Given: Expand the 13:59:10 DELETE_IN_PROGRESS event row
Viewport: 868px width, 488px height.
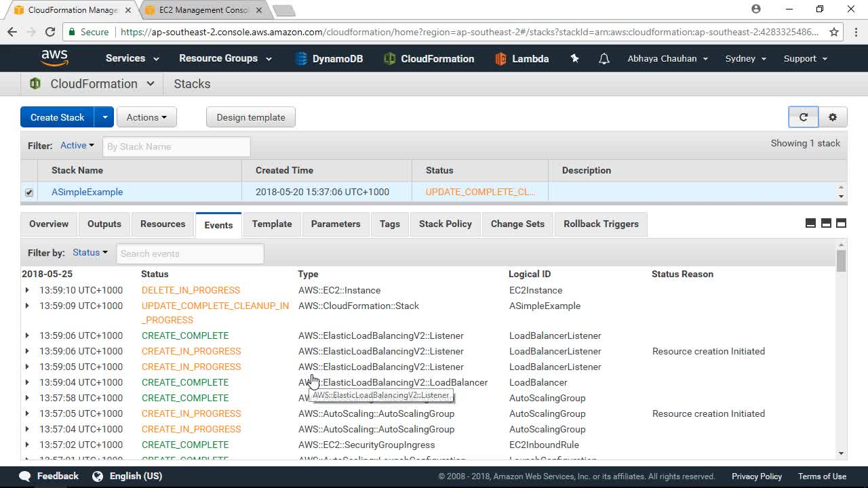Looking at the screenshot, I should point(27,290).
